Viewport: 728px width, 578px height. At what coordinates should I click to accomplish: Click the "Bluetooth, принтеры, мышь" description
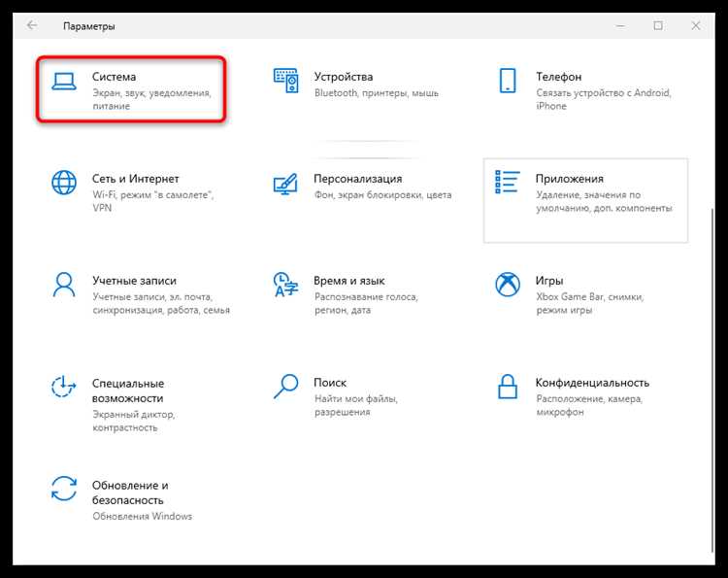coord(377,93)
